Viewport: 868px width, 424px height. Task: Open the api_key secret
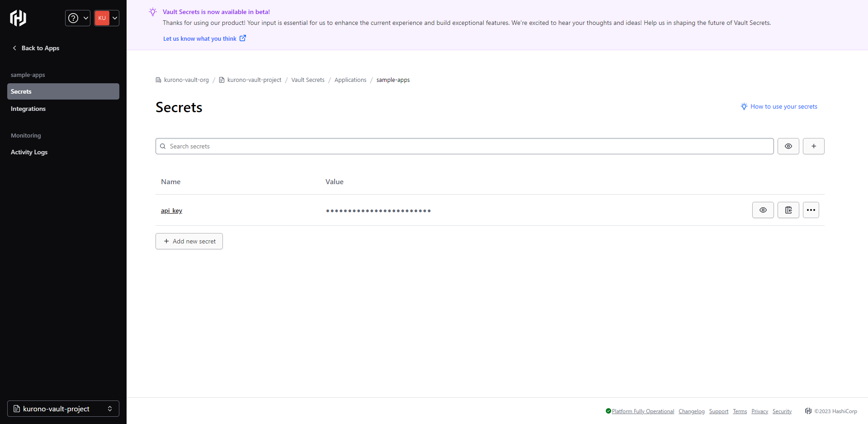[171, 210]
